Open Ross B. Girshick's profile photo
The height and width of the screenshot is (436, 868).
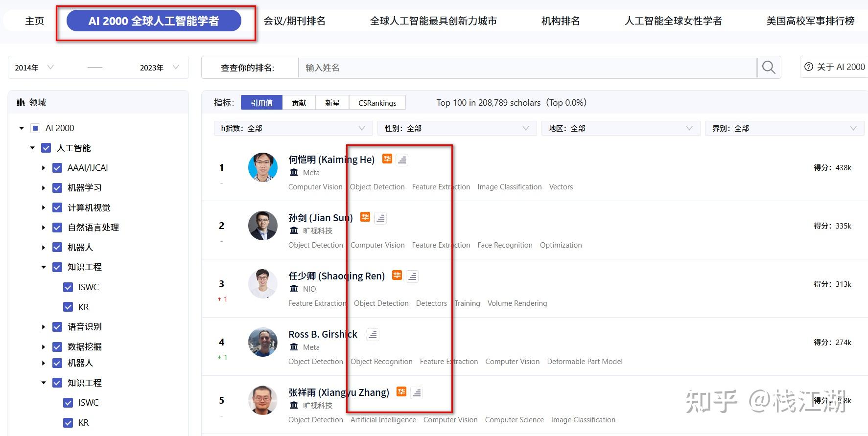click(x=263, y=342)
